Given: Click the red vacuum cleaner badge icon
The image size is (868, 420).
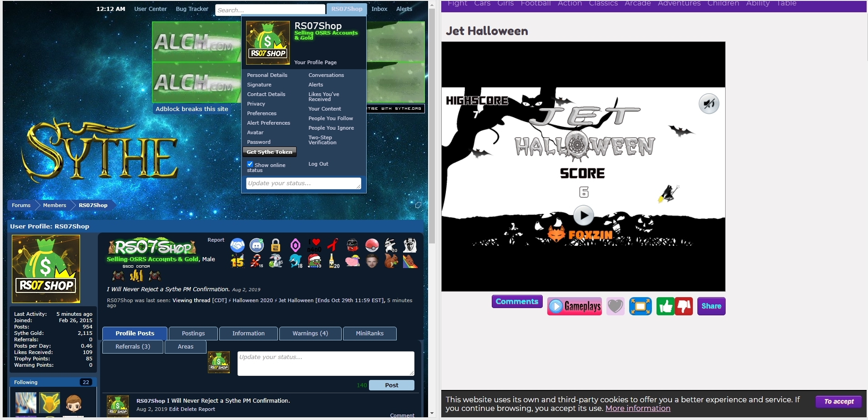Looking at the screenshot, I should pos(353,245).
